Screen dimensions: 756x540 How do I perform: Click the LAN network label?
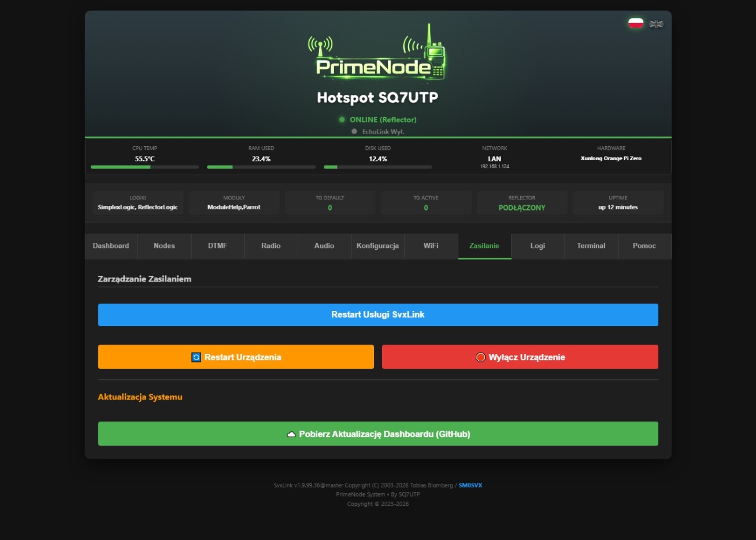[x=495, y=159]
